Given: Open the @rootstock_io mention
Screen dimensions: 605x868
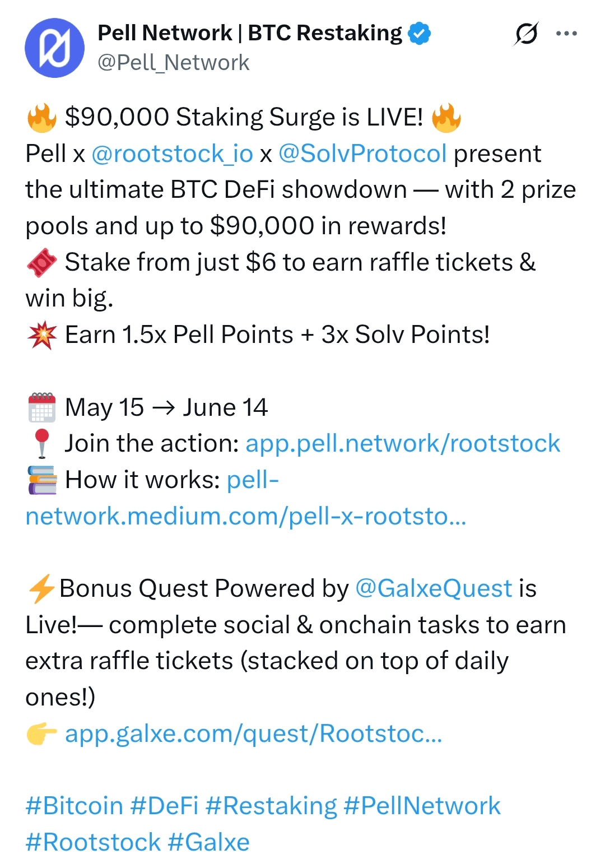Looking at the screenshot, I should pos(172,154).
